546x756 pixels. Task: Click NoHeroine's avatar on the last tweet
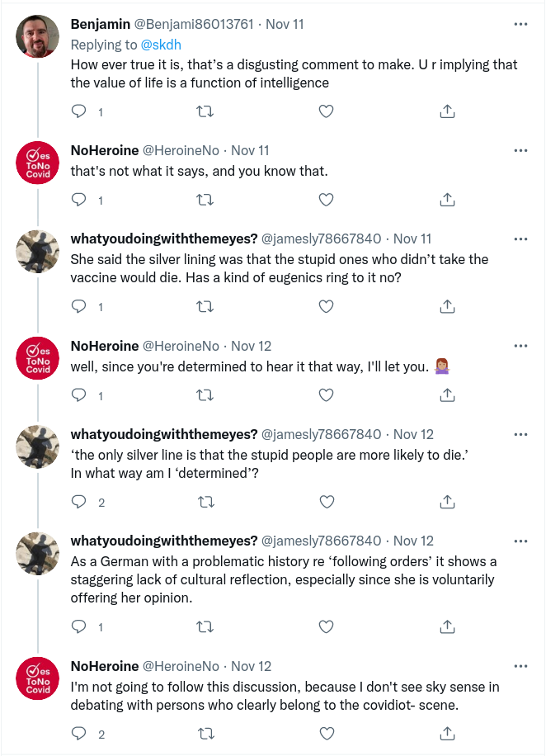(x=38, y=679)
